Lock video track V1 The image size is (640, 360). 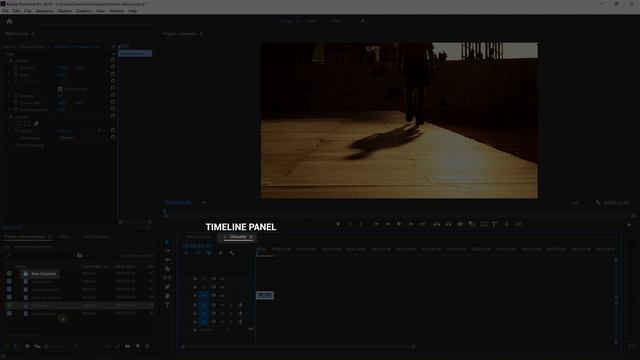pos(195,295)
